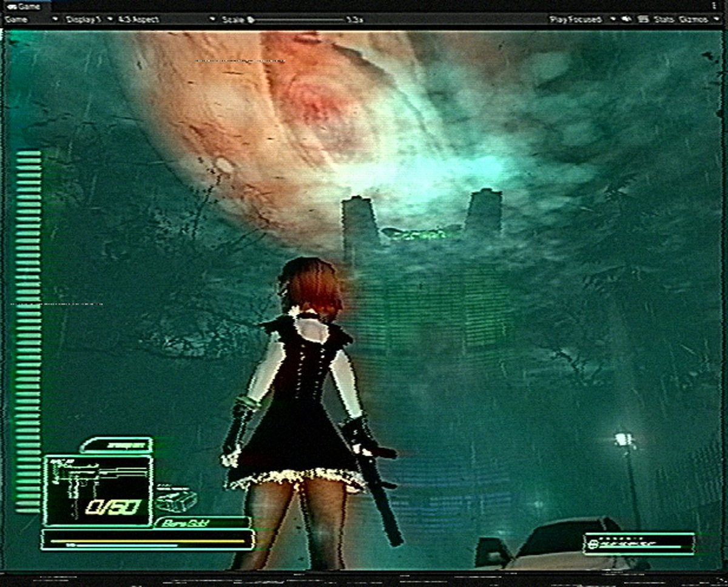Click the 3.3x scale value
Viewport: 728px width, 587px height.
click(x=354, y=19)
